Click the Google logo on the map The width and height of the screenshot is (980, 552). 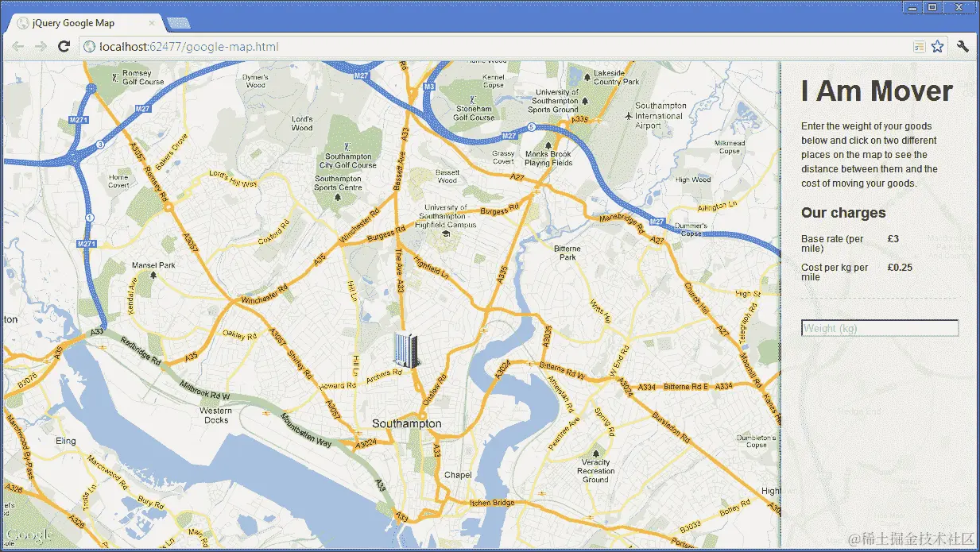pyautogui.click(x=29, y=536)
